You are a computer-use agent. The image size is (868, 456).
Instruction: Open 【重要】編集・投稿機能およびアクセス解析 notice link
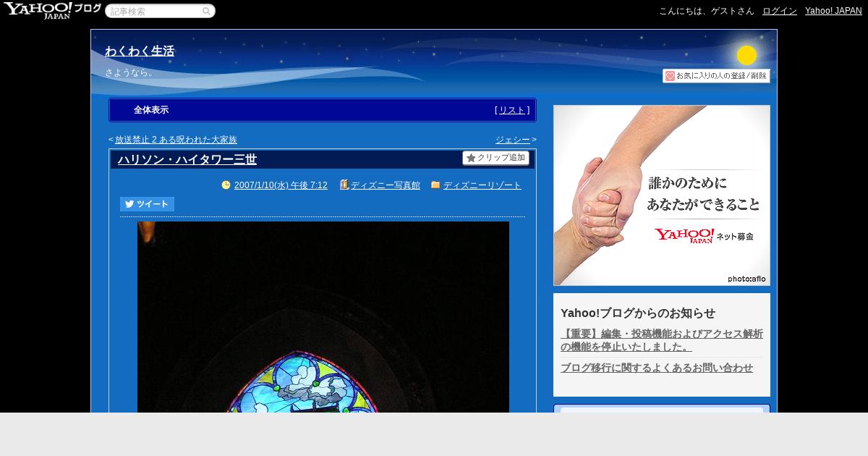click(x=662, y=340)
